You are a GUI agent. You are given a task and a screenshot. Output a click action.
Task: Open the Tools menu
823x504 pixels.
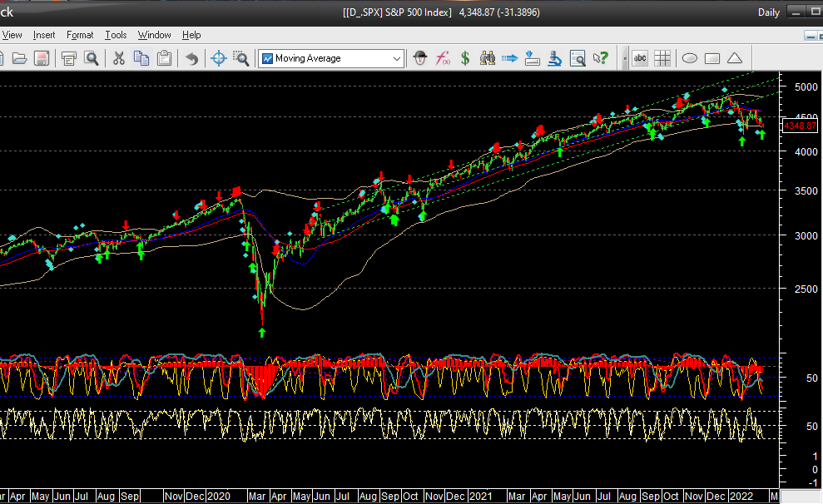click(x=116, y=35)
